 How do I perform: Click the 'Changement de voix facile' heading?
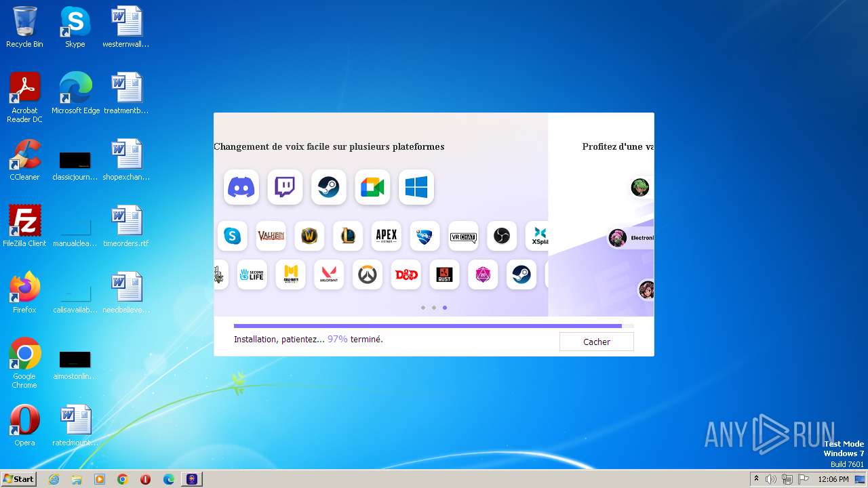(x=329, y=146)
